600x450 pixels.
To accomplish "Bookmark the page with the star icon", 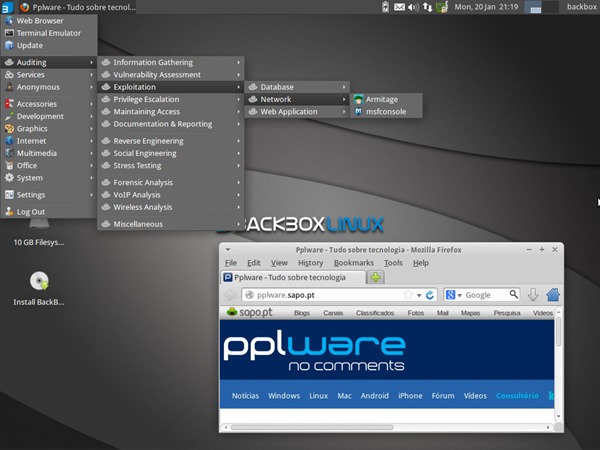I will [409, 295].
